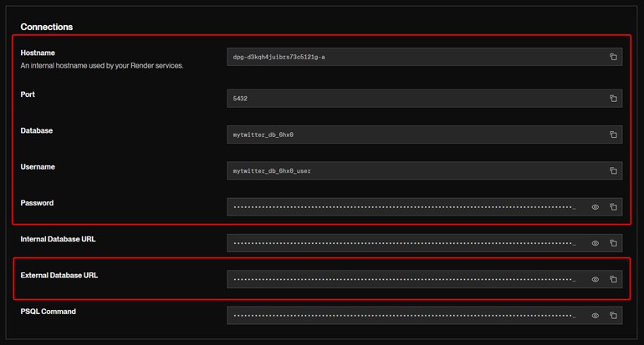The height and width of the screenshot is (345, 644).
Task: Copy the Port number
Action: pos(613,99)
